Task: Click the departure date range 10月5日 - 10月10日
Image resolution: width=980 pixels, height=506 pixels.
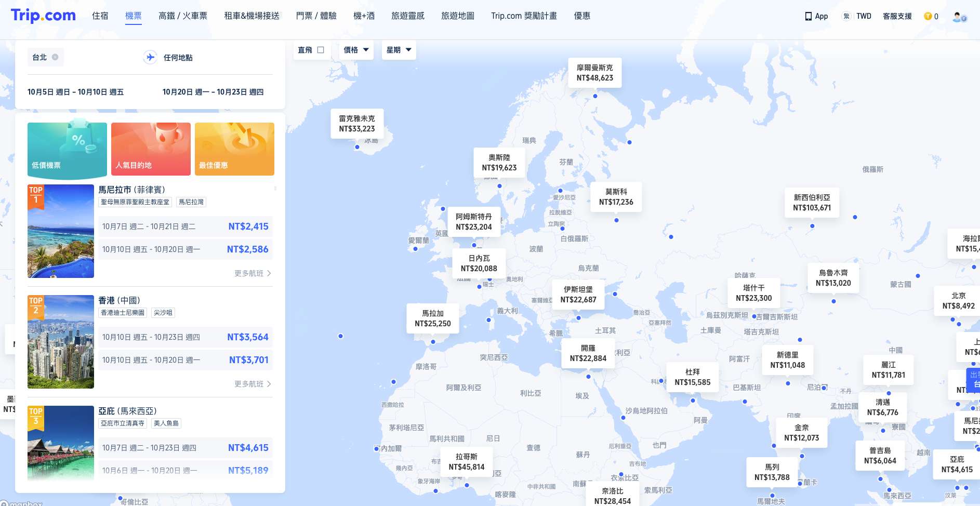Action: tap(76, 92)
